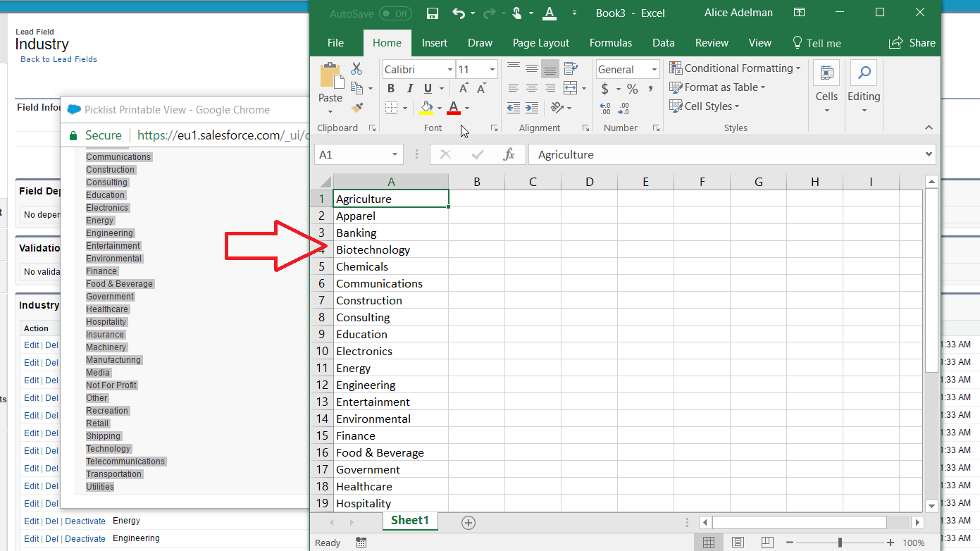This screenshot has width=980, height=551.
Task: Click the Comma Style icon
Action: point(651,89)
